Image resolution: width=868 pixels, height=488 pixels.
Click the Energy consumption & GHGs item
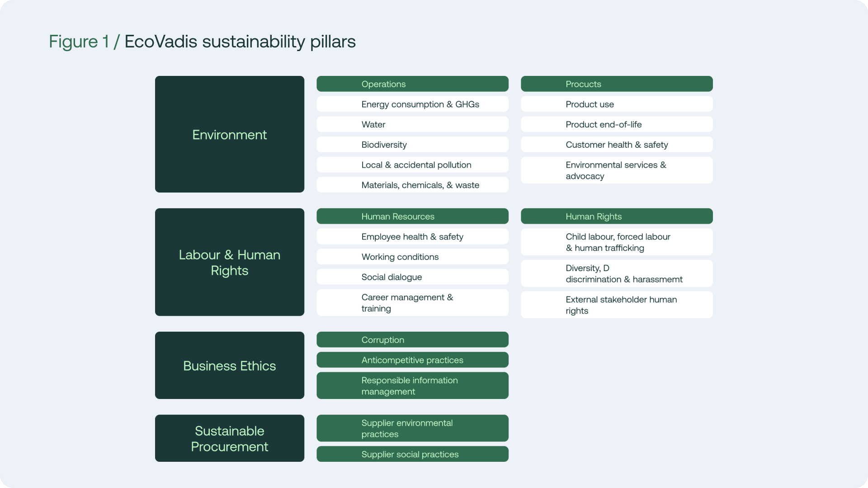coord(412,104)
